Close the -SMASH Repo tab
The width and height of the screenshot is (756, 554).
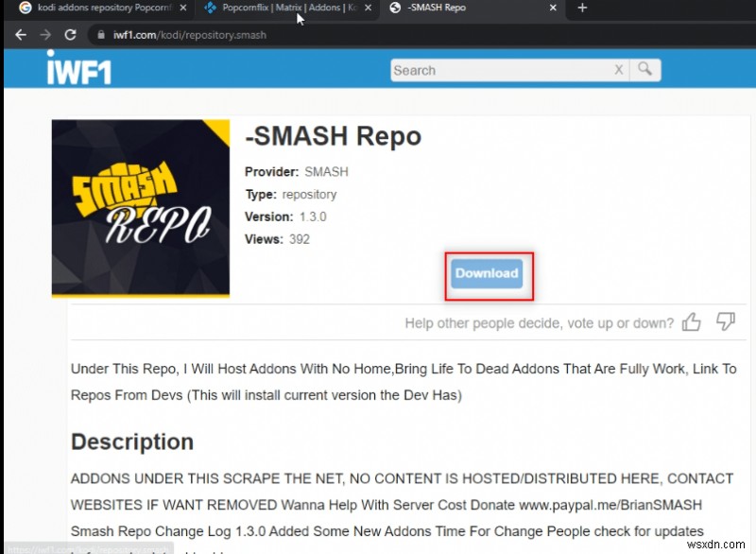[553, 8]
